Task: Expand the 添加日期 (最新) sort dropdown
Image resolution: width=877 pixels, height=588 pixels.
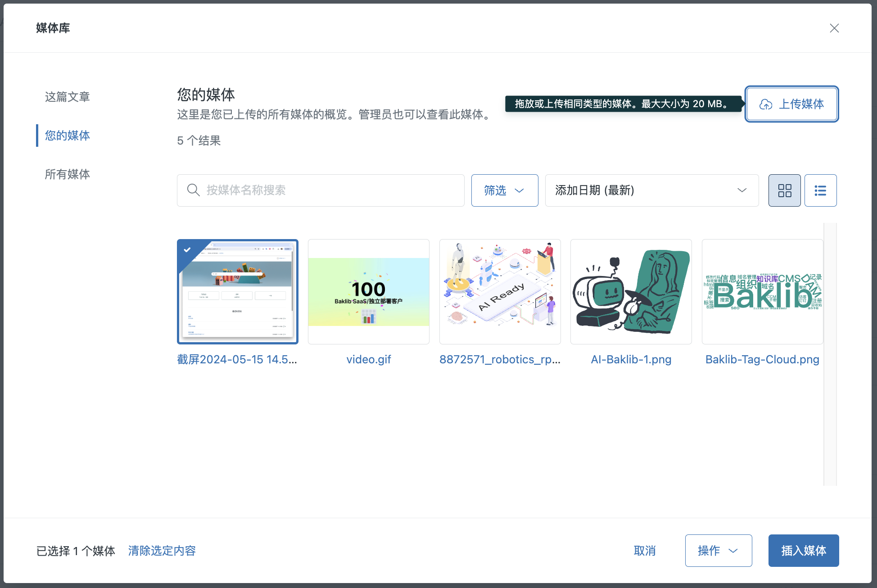Action: click(651, 190)
